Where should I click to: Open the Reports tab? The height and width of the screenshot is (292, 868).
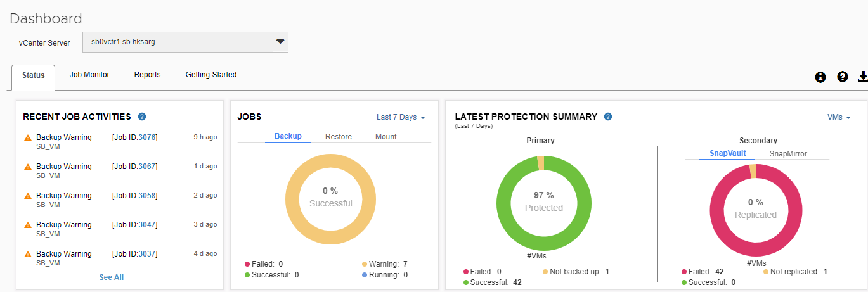pyautogui.click(x=147, y=75)
